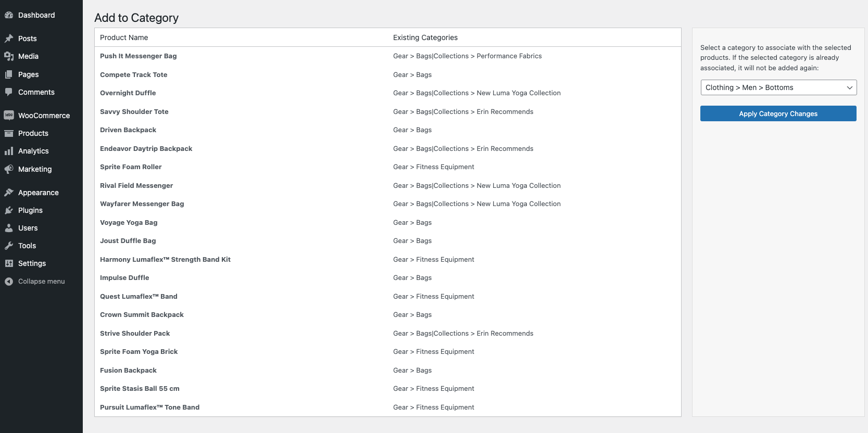
Task: Select Voyage Yoga Bag product
Action: (129, 223)
